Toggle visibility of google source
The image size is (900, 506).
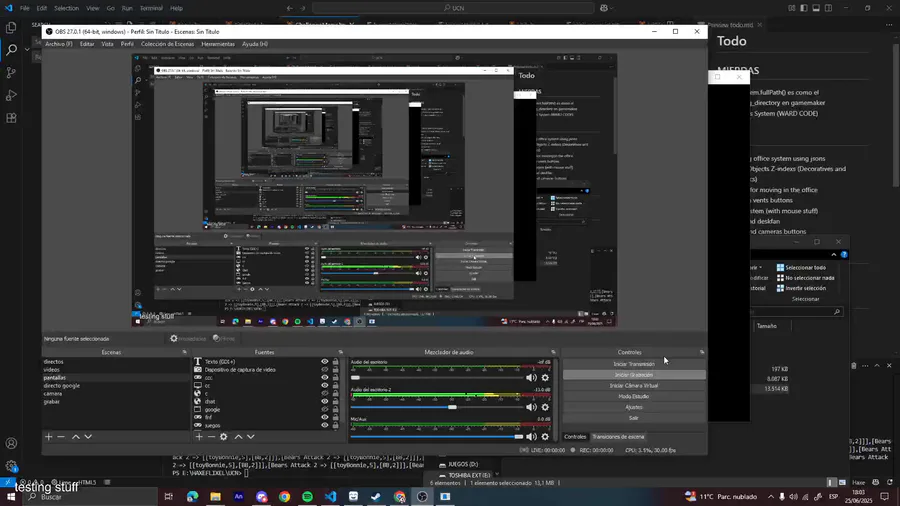coord(325,410)
